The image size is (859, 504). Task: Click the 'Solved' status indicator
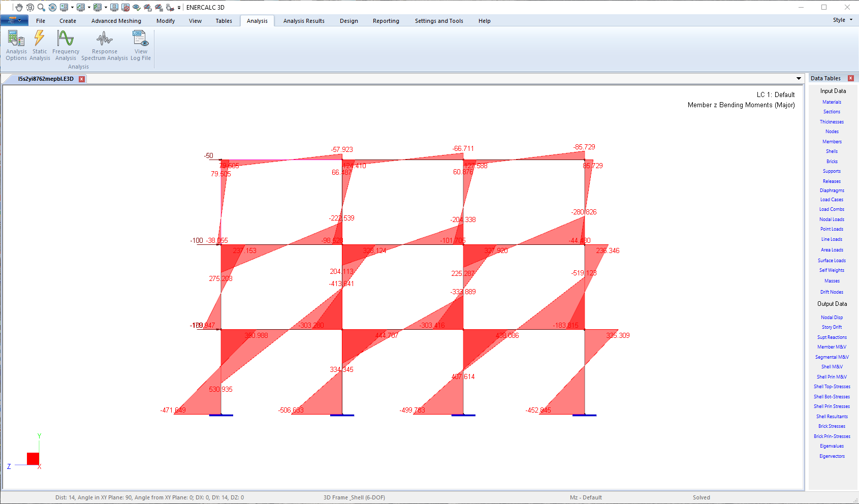[702, 497]
